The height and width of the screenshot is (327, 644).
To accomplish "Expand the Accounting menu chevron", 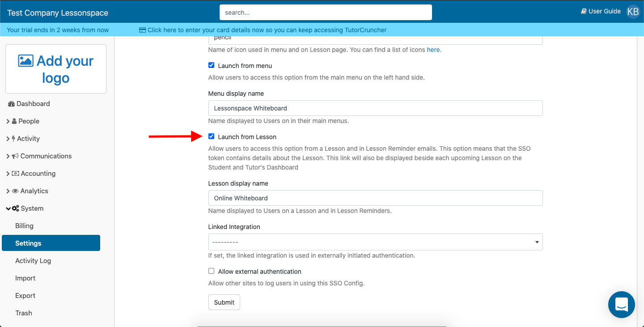I will (8, 174).
